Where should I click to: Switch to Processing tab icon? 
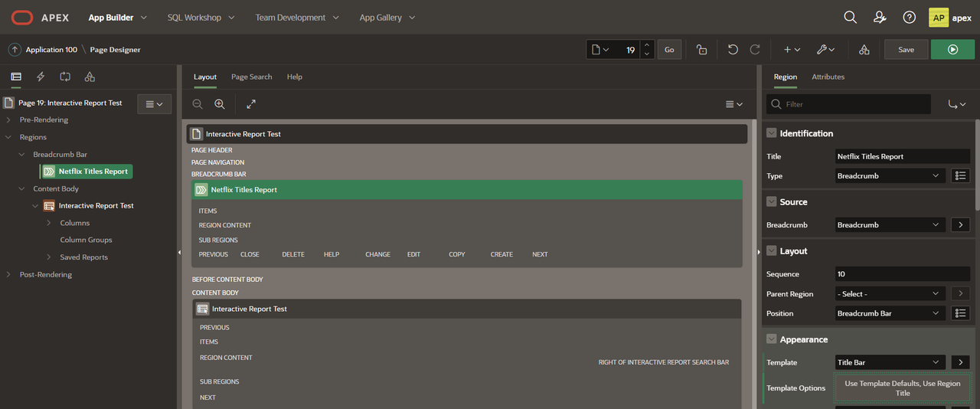pyautogui.click(x=65, y=77)
